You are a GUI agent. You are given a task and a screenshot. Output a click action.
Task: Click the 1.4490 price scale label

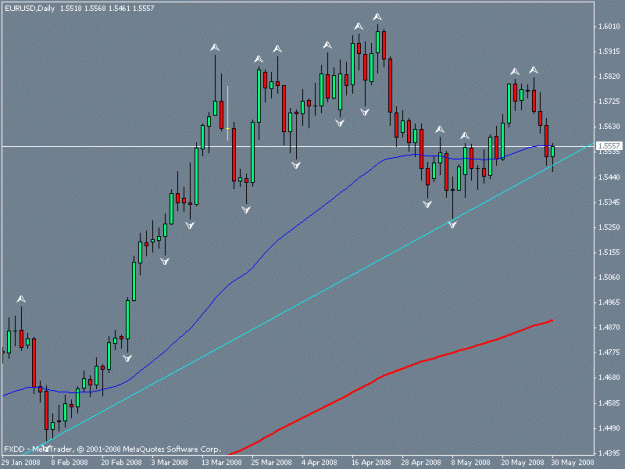pos(609,428)
